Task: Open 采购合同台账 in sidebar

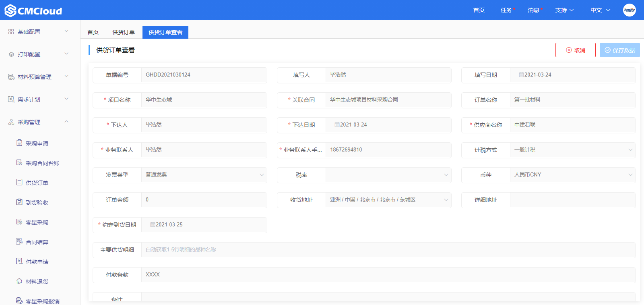Action: coord(43,163)
